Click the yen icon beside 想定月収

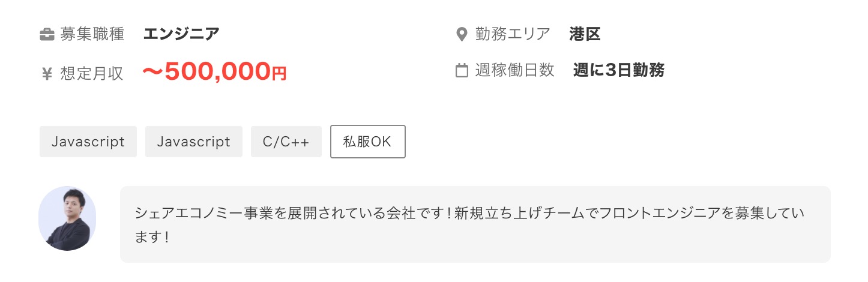point(47,73)
